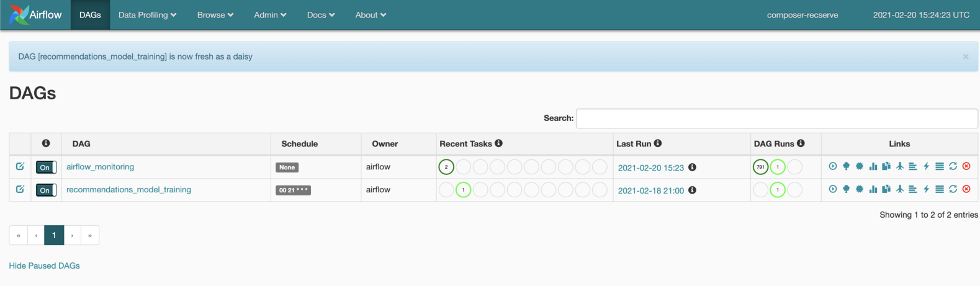
Task: Delete the airflow_monitoring DAG
Action: (x=966, y=166)
